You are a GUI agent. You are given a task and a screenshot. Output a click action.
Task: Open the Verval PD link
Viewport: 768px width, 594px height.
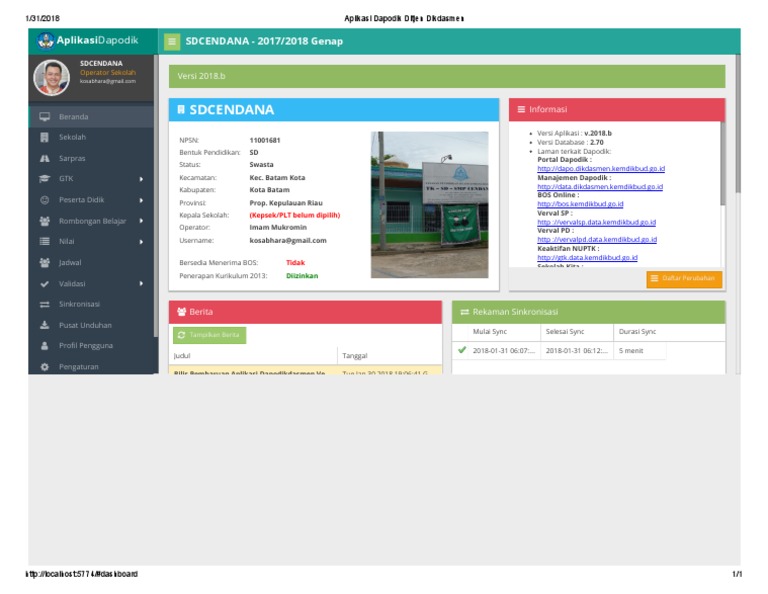[597, 239]
